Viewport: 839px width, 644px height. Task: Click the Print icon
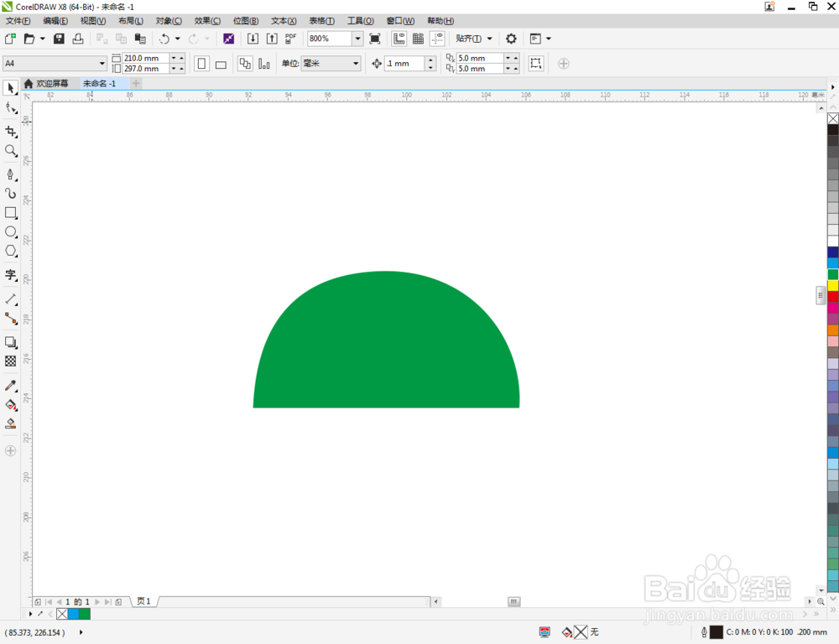[x=78, y=39]
